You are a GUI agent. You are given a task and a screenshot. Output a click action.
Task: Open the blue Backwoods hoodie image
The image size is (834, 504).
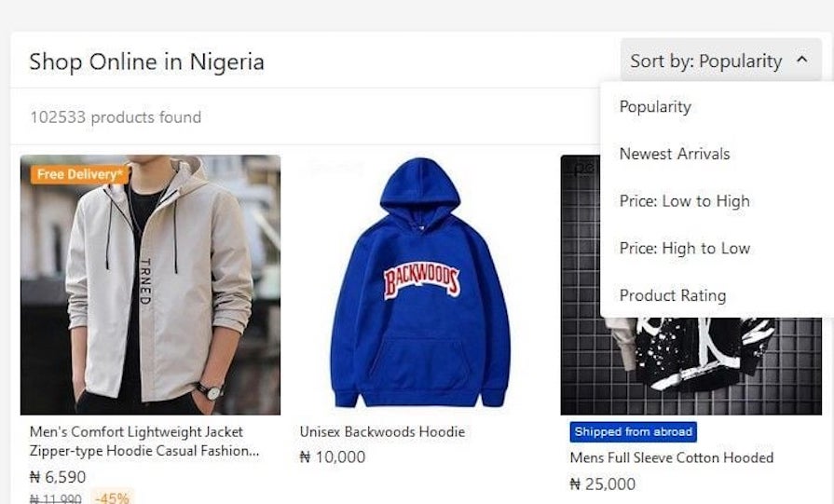(x=420, y=284)
